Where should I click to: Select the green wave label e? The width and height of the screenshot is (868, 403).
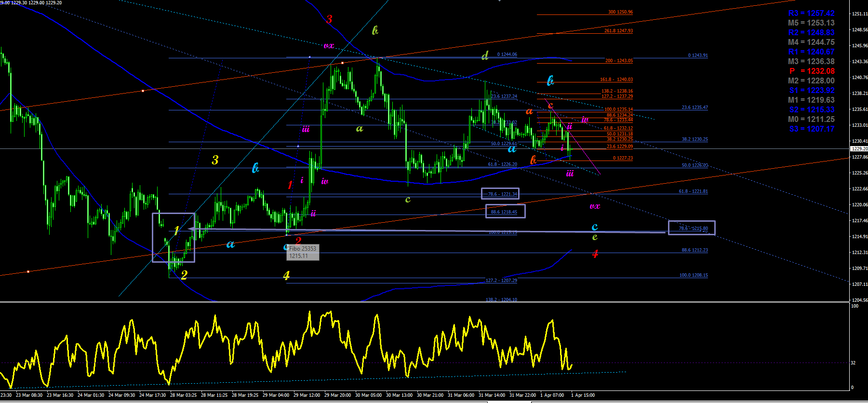click(x=595, y=237)
